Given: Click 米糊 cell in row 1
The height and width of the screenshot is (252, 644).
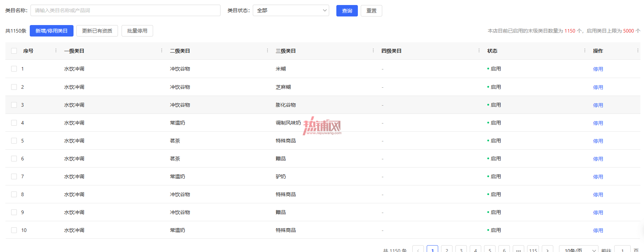Looking at the screenshot, I should [281, 69].
